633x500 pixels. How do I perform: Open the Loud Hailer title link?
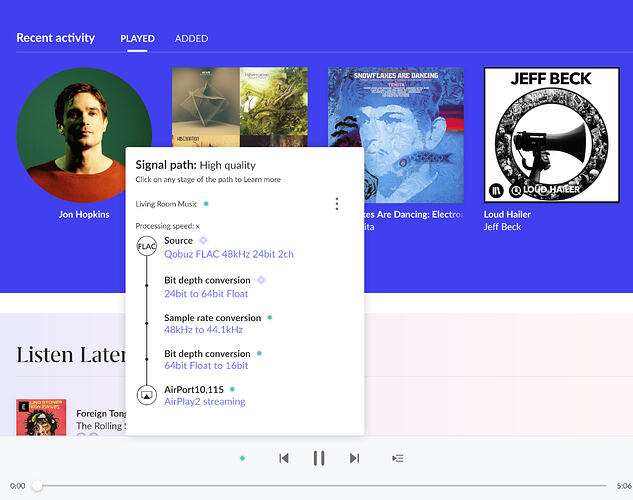[507, 214]
